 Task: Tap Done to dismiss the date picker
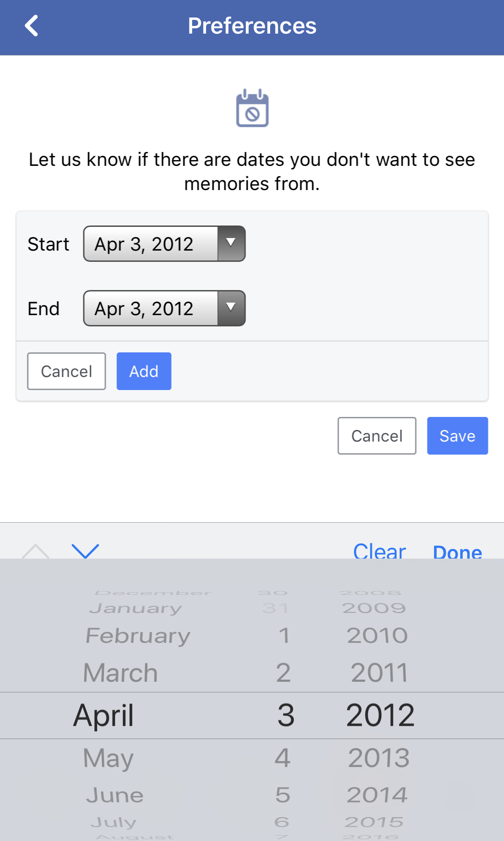pyautogui.click(x=457, y=551)
